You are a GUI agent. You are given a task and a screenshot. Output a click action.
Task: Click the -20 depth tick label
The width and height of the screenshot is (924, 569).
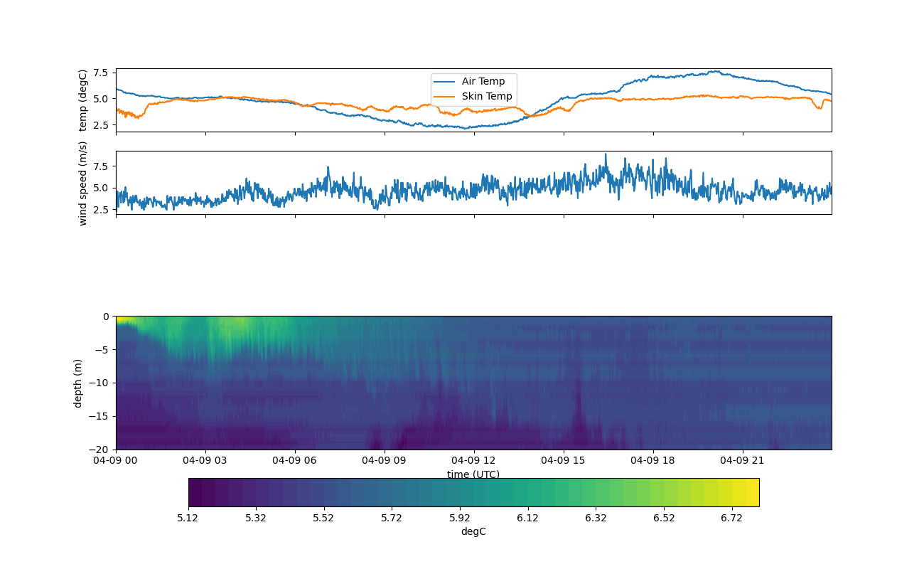click(100, 450)
